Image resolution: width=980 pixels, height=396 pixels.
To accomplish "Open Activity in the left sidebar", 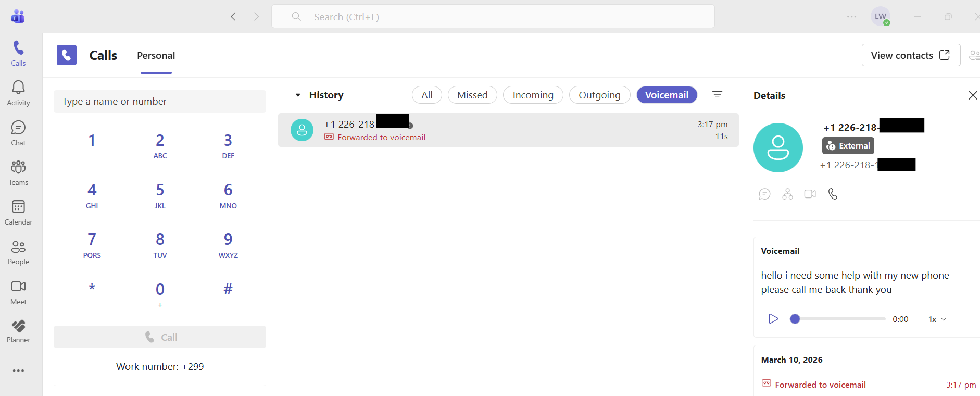I will coord(18,93).
